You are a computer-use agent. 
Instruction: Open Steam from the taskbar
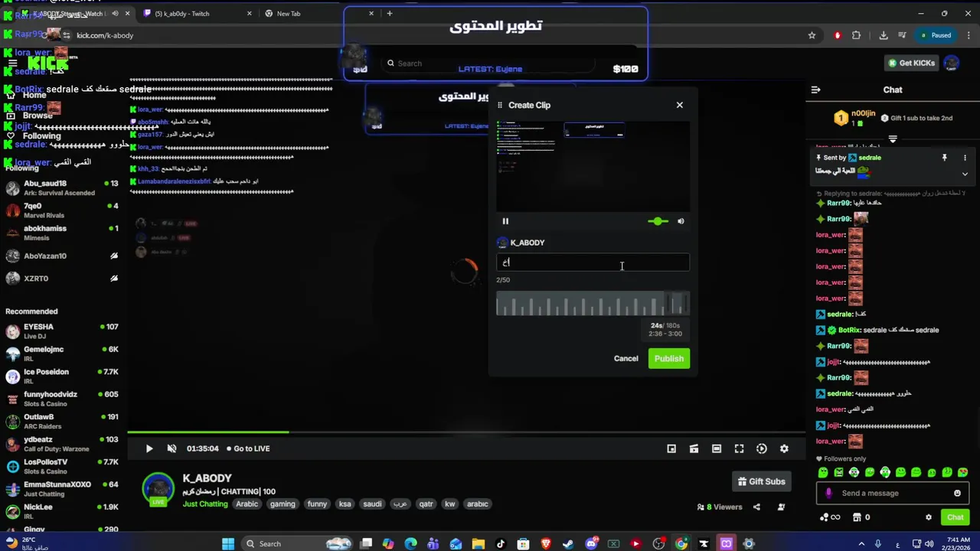click(567, 543)
